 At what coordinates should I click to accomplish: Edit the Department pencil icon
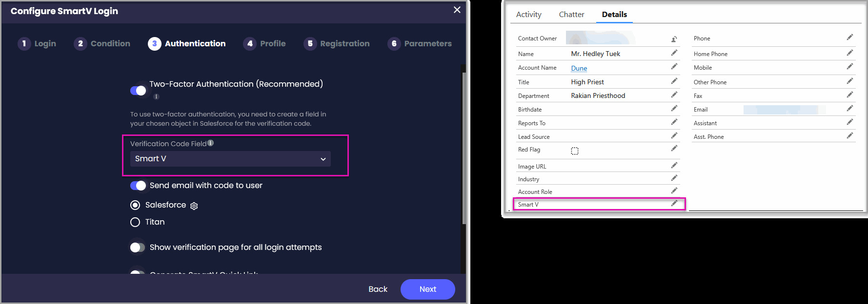(x=674, y=95)
